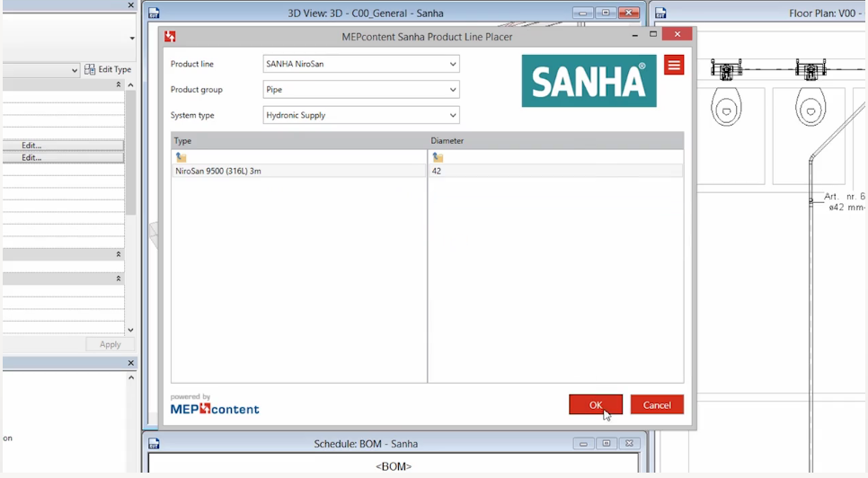
Task: Click the folder icon in the Type column
Action: point(181,157)
